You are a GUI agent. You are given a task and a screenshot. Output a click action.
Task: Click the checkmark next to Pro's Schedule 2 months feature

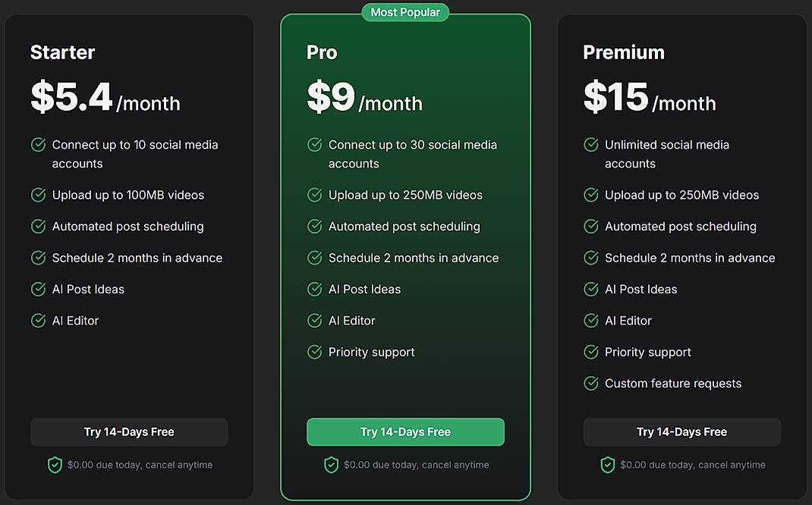click(314, 258)
